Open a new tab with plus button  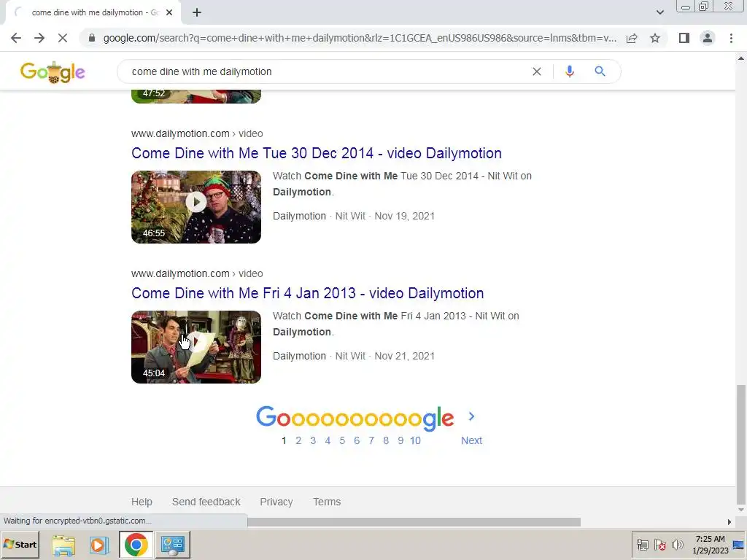point(197,12)
